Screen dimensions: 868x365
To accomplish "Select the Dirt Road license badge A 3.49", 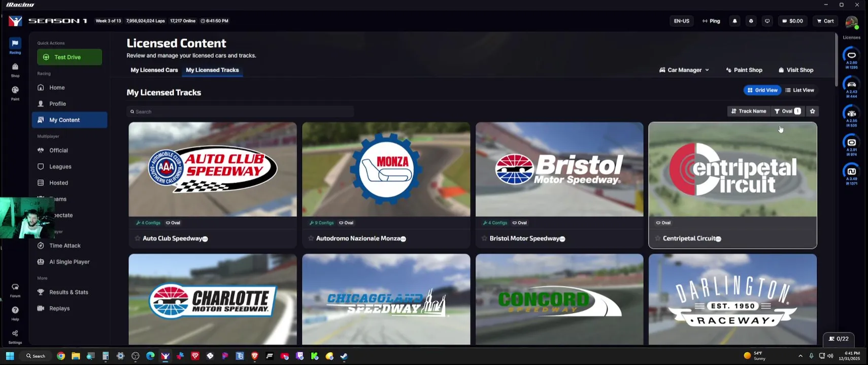I will click(851, 174).
